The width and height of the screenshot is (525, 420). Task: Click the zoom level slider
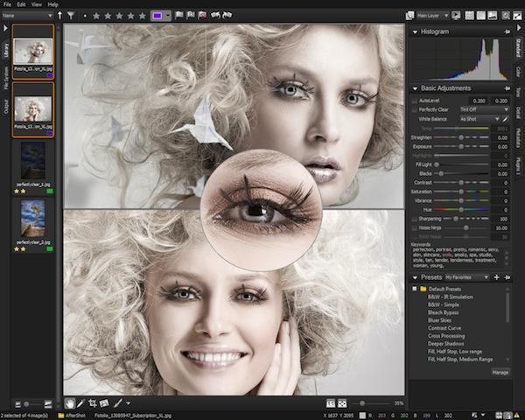pyautogui.click(x=373, y=403)
